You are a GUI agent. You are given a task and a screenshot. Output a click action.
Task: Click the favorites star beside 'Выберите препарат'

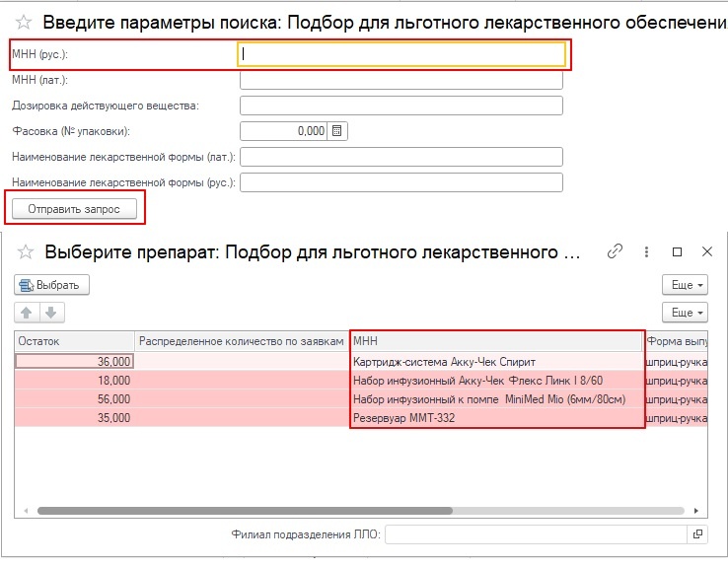27,252
